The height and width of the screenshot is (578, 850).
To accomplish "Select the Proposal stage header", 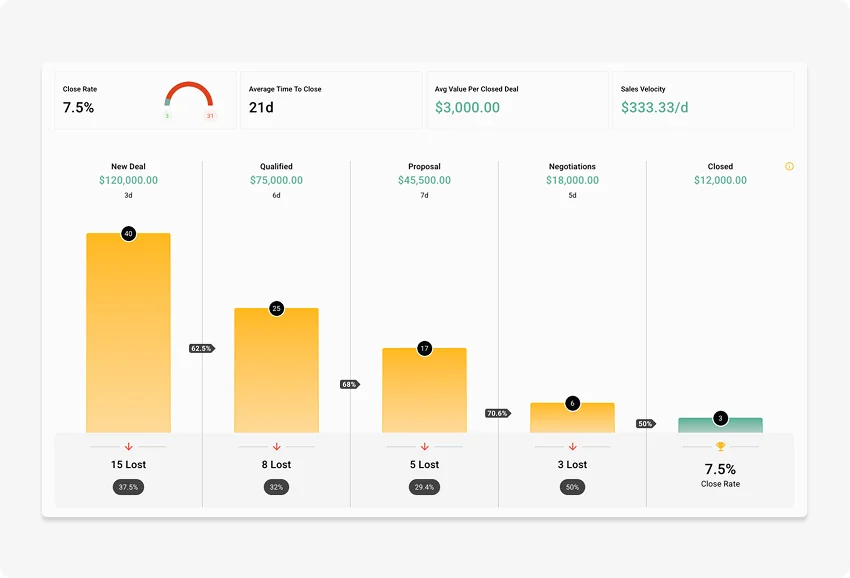I will pos(424,167).
